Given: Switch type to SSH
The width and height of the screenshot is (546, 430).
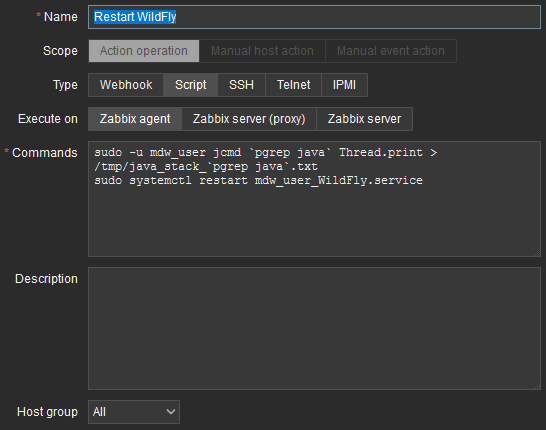Looking at the screenshot, I should coord(241,85).
